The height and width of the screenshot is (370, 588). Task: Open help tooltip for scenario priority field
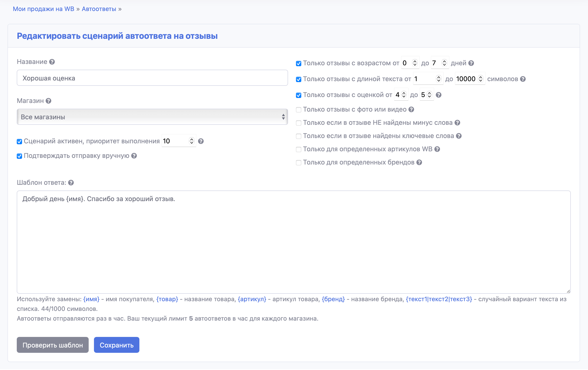pos(201,141)
